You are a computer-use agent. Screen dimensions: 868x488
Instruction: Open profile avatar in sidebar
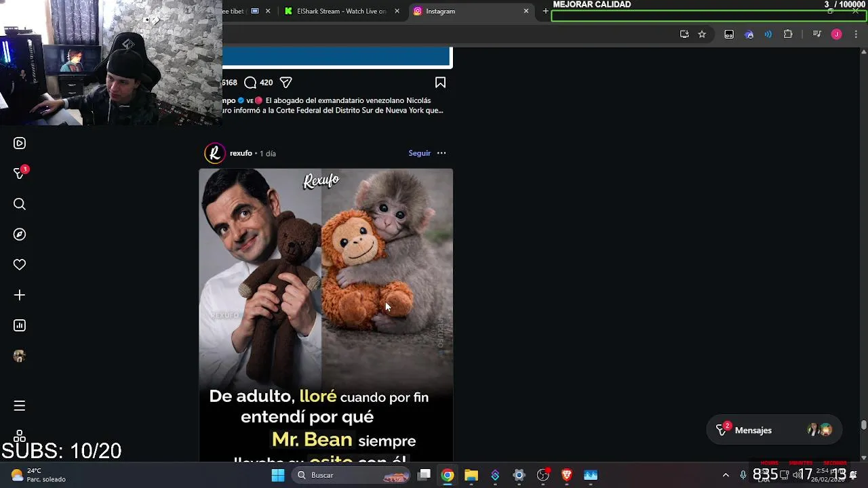[20, 356]
